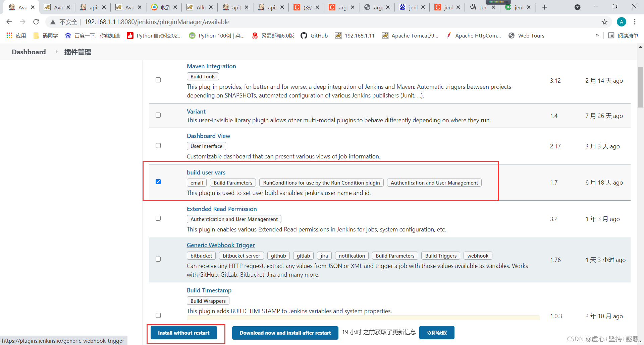This screenshot has width=644, height=345.
Task: Go back using browser back arrow
Action: pyautogui.click(x=9, y=22)
